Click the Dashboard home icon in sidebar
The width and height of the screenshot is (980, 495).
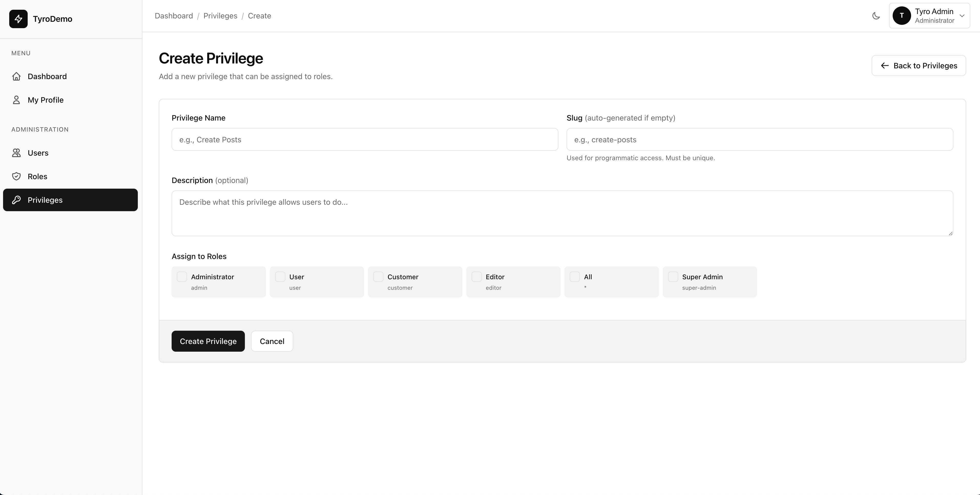pyautogui.click(x=16, y=77)
